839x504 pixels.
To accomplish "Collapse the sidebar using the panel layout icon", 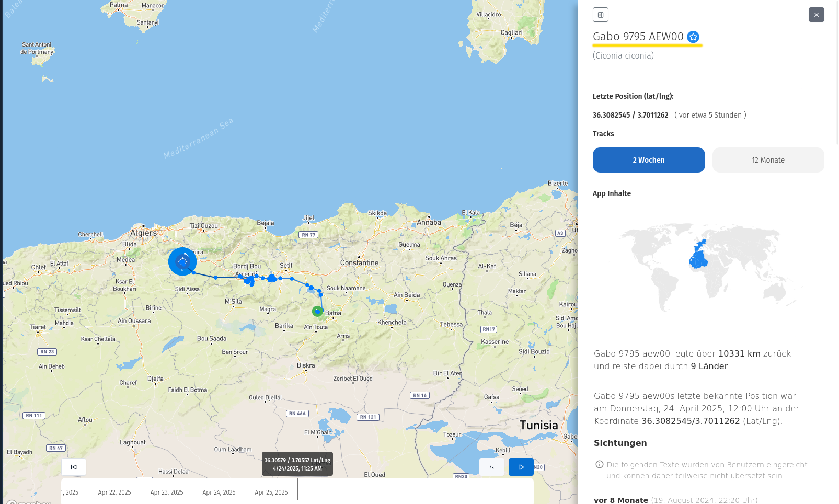I will pyautogui.click(x=601, y=15).
